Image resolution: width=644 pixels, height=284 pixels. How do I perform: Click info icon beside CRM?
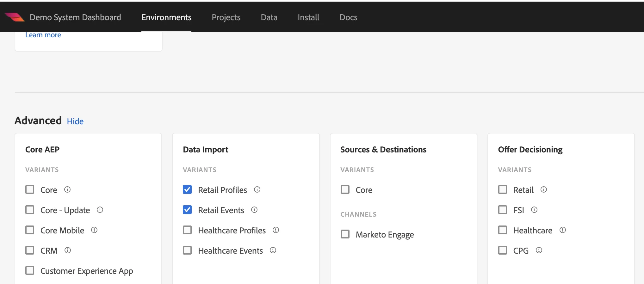click(68, 250)
